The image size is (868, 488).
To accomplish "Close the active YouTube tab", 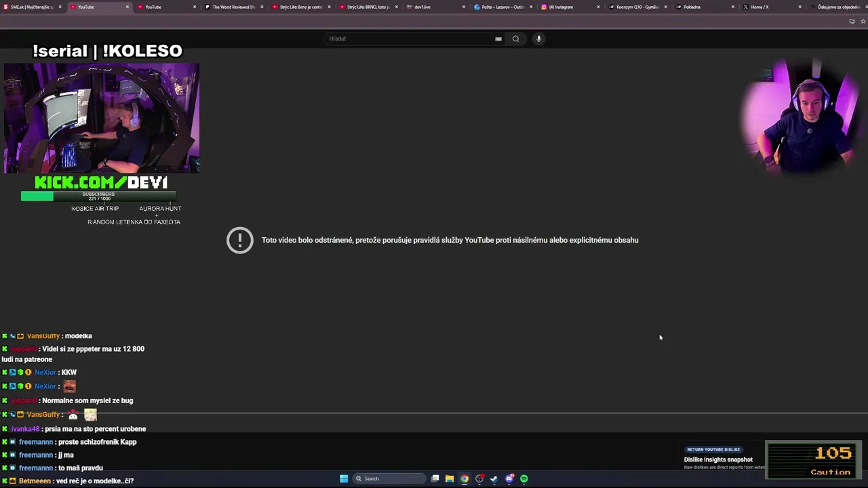I will click(x=127, y=7).
